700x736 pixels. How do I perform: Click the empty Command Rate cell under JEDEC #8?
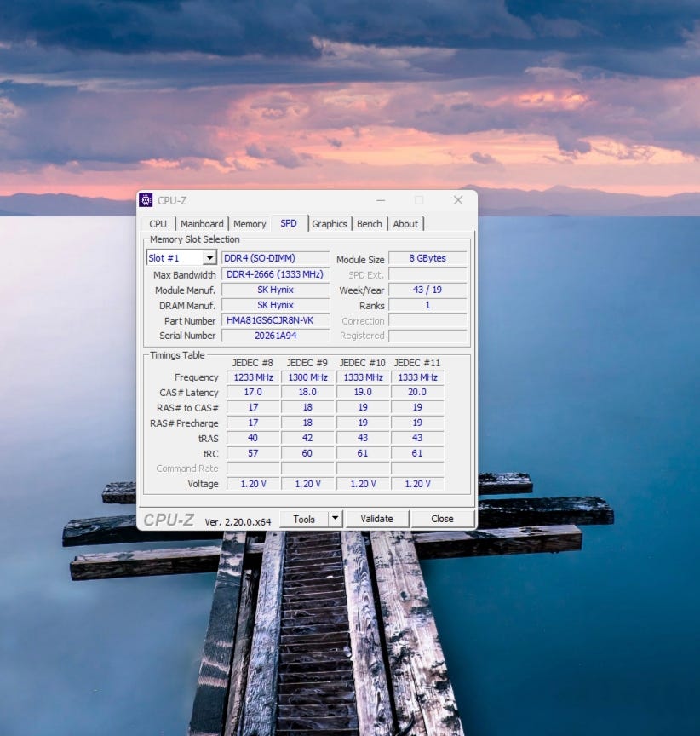coord(253,469)
